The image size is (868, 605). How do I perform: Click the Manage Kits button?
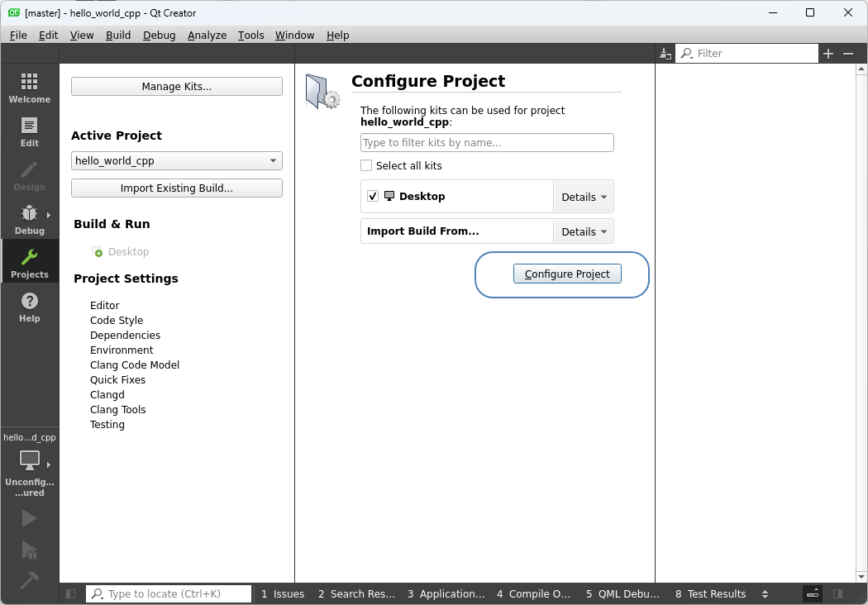[177, 86]
